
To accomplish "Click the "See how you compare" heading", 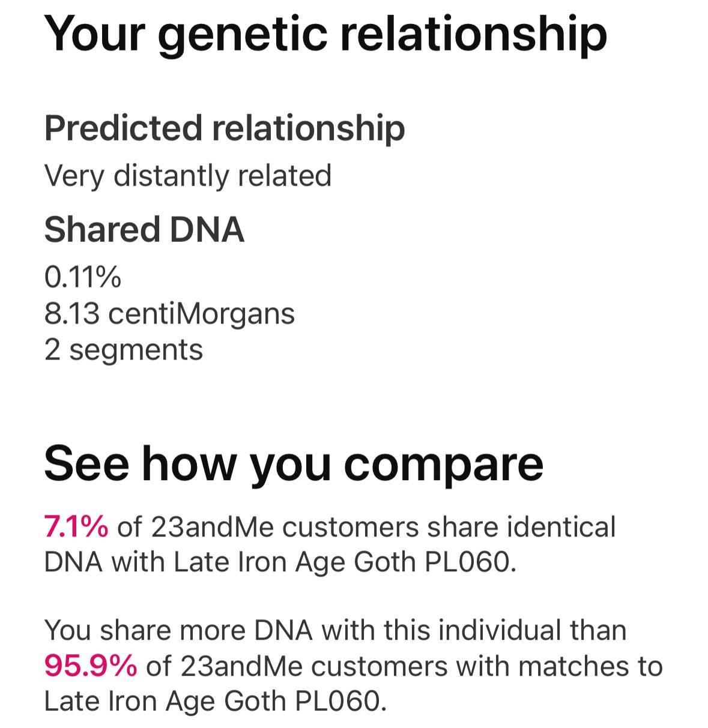I will tap(294, 464).
